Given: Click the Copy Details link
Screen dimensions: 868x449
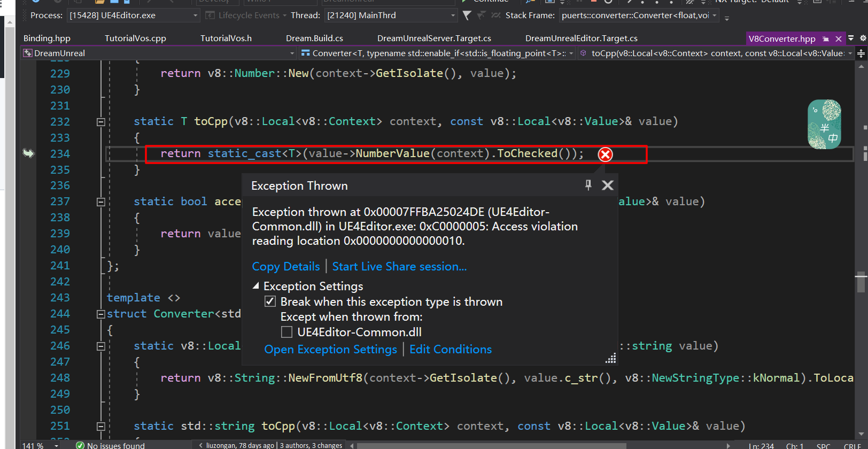Looking at the screenshot, I should (x=286, y=266).
